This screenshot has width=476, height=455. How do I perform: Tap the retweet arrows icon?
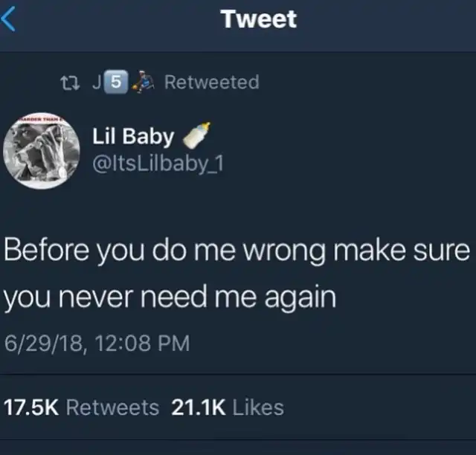point(70,83)
